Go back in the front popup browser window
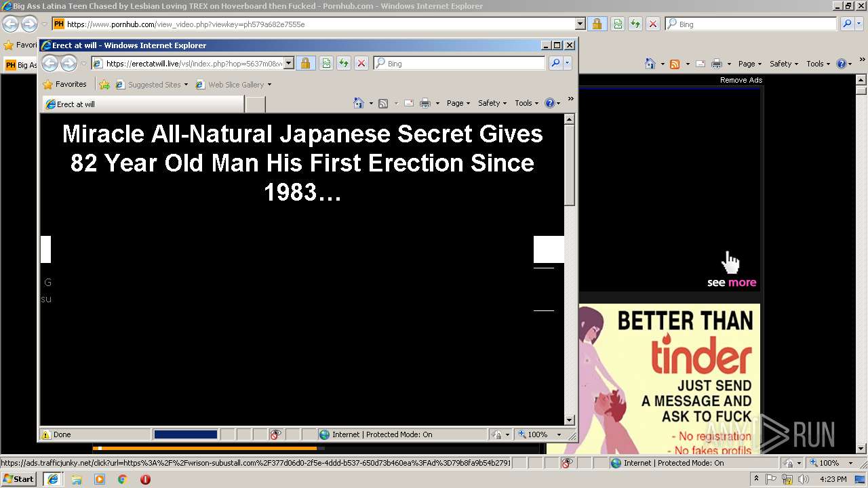Image resolution: width=868 pixels, height=488 pixels. [50, 64]
